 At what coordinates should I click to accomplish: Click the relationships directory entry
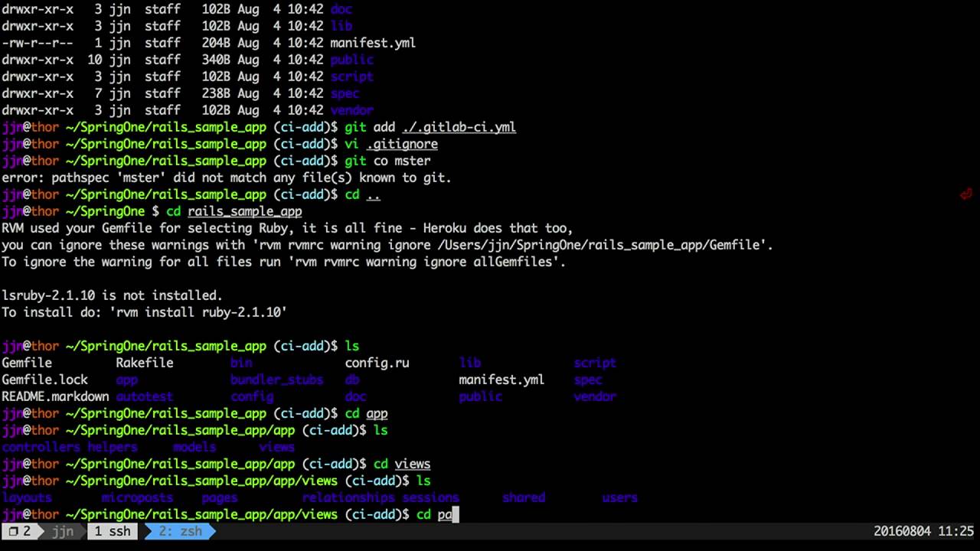pyautogui.click(x=348, y=497)
